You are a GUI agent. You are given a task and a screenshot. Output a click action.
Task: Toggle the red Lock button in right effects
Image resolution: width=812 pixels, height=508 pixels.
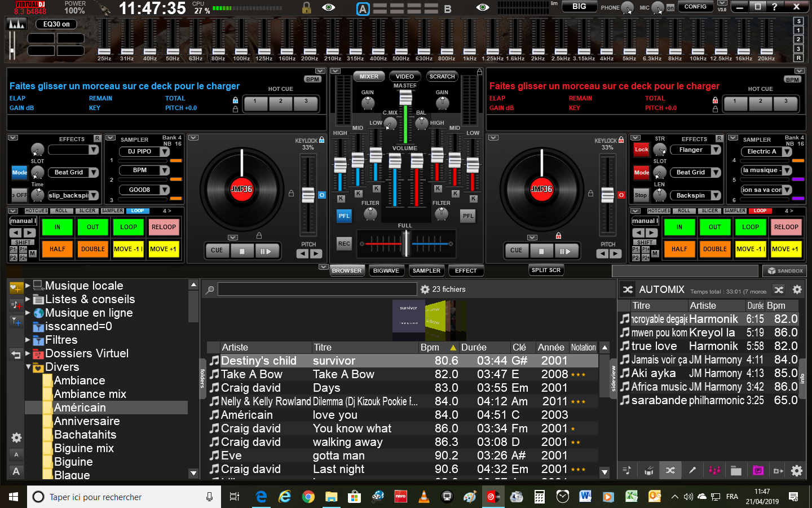point(642,150)
